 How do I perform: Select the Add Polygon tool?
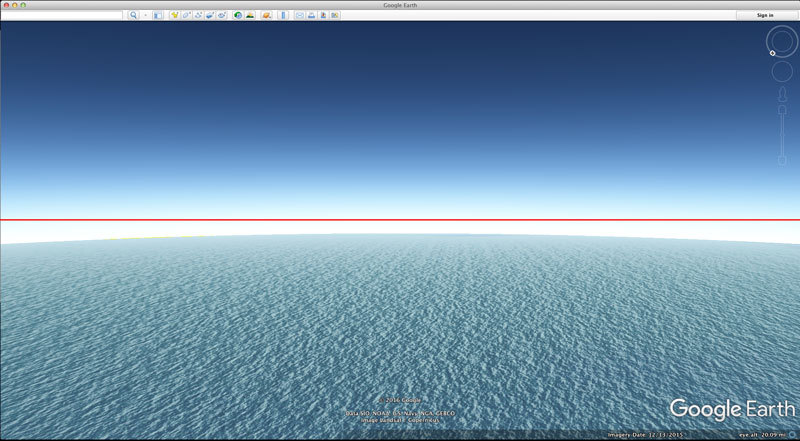point(187,15)
